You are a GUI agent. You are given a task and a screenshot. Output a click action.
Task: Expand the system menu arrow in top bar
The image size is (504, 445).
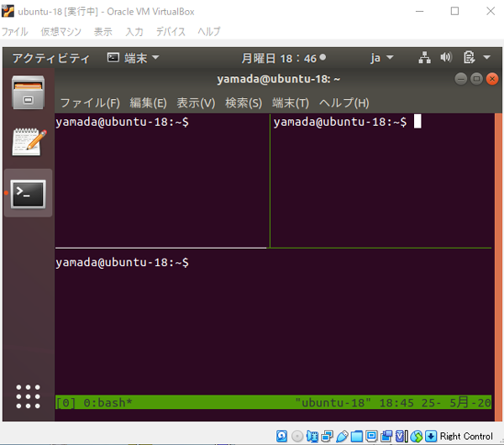[x=486, y=58]
